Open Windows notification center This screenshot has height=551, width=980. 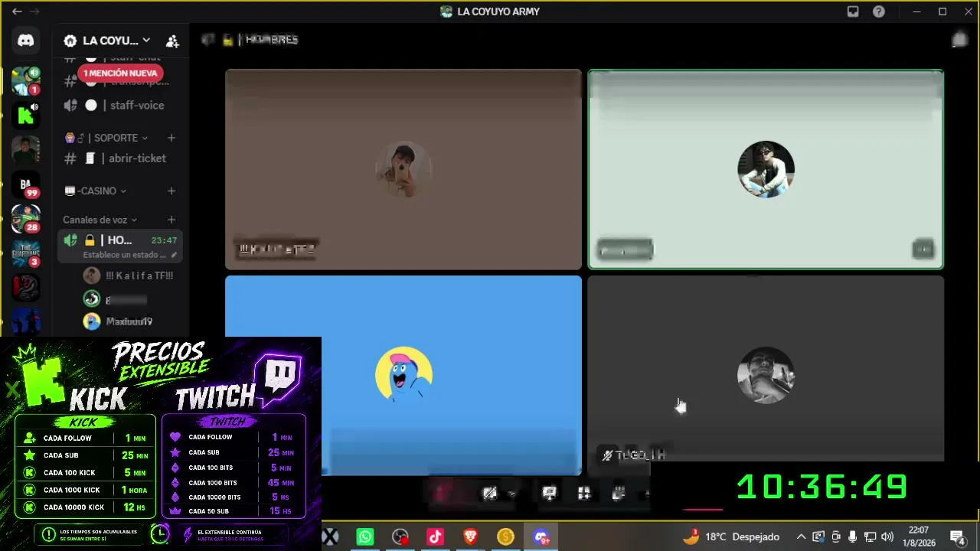957,536
